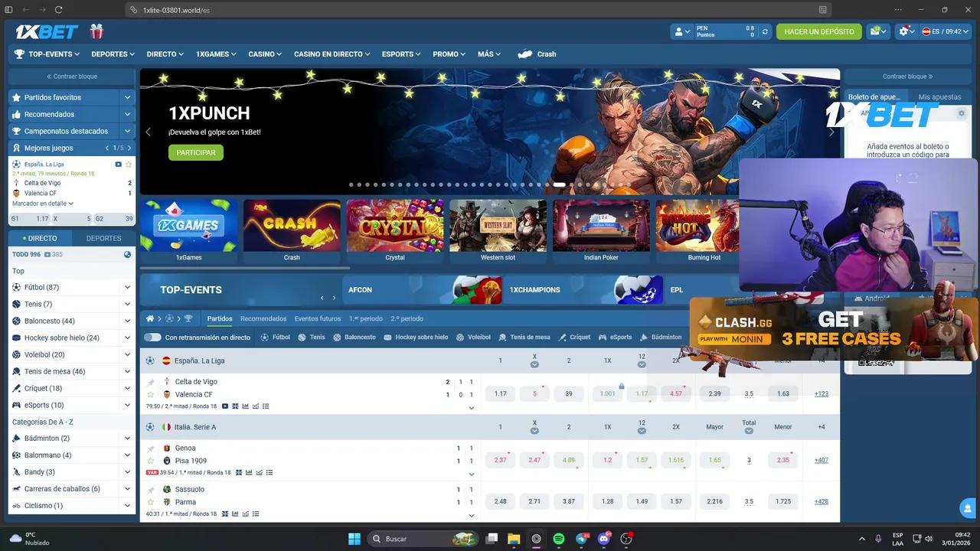Viewport: 980px width, 551px height.
Task: Expand Campeonatos destacados section
Action: click(x=127, y=131)
